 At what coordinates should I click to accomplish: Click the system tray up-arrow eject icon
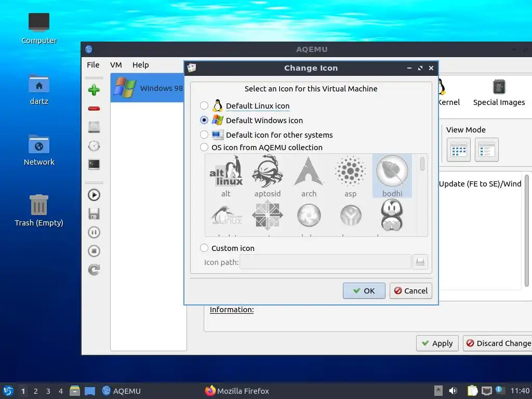pos(438,391)
